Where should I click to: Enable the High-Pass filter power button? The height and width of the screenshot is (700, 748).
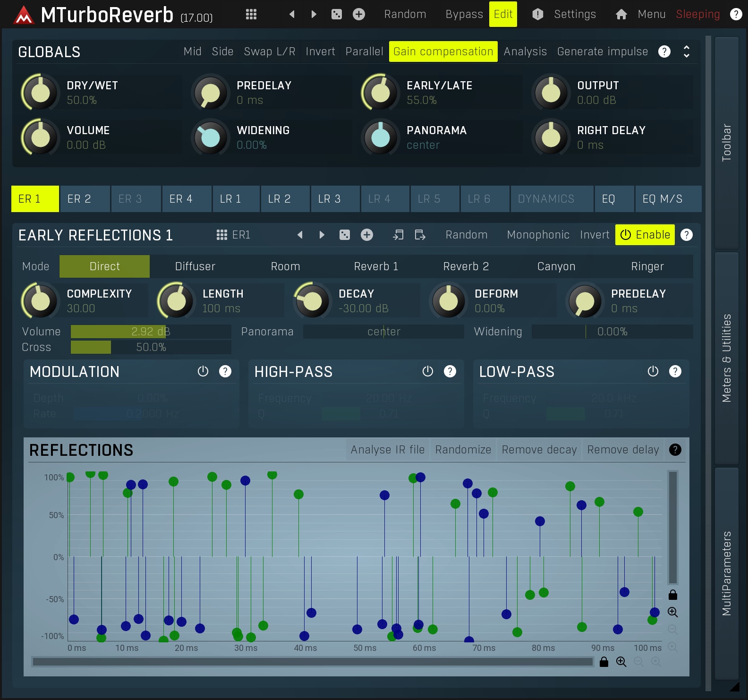[427, 372]
